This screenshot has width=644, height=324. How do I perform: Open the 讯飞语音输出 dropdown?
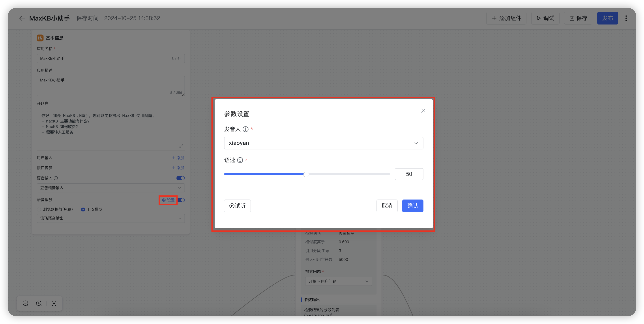click(111, 219)
